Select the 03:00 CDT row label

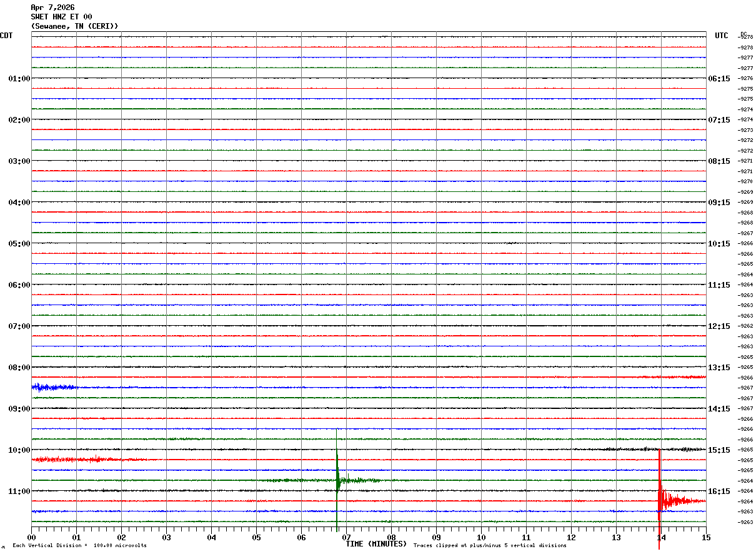[19, 161]
